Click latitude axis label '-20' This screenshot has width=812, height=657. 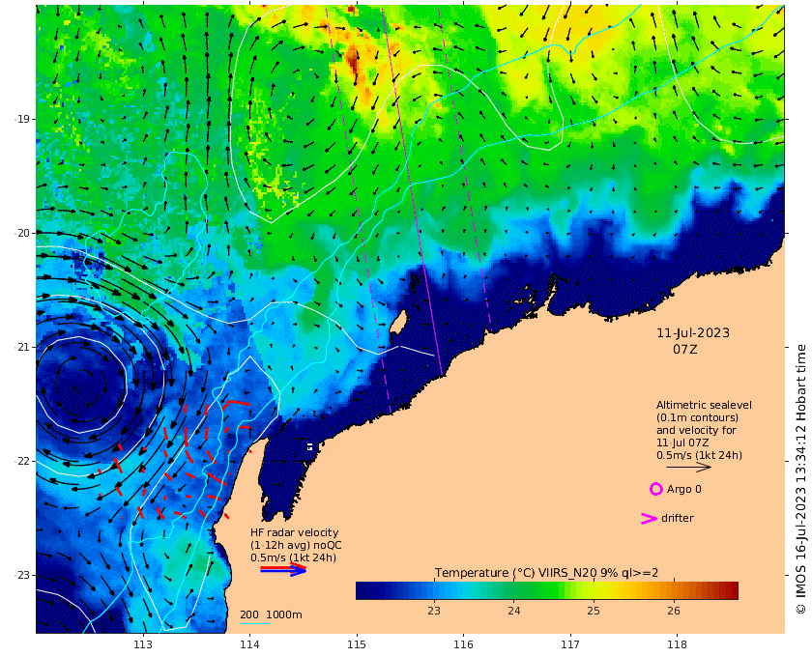[21, 233]
